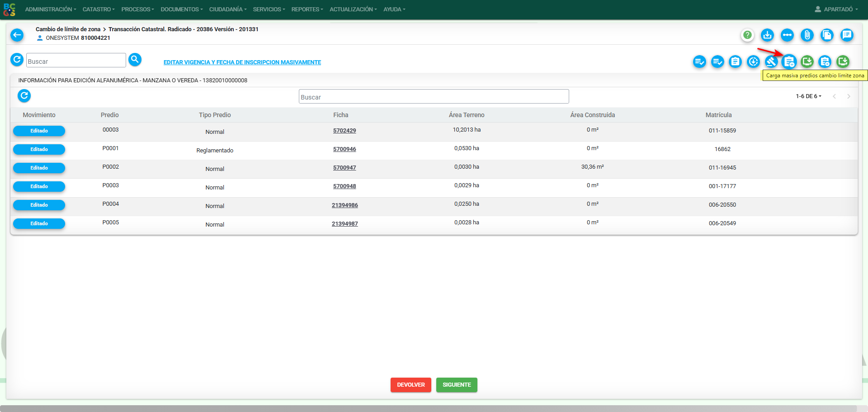Focus the top-left Buscar search field

(x=76, y=60)
